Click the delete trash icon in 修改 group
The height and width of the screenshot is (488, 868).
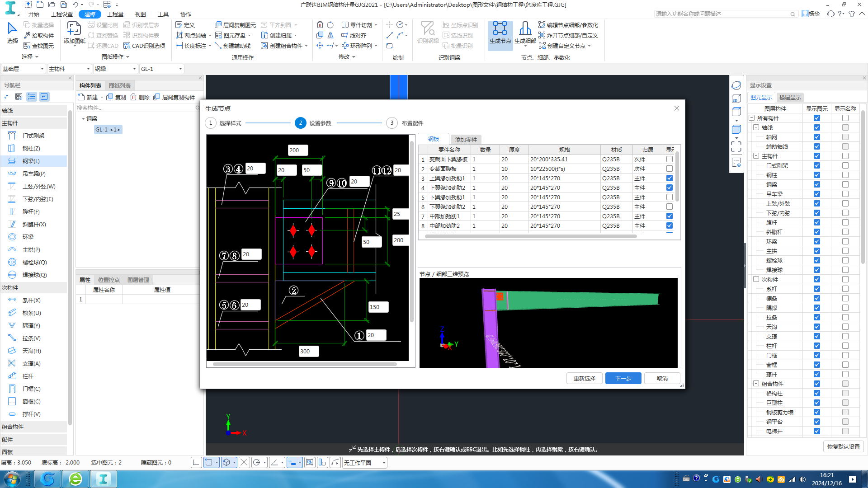[x=320, y=25]
